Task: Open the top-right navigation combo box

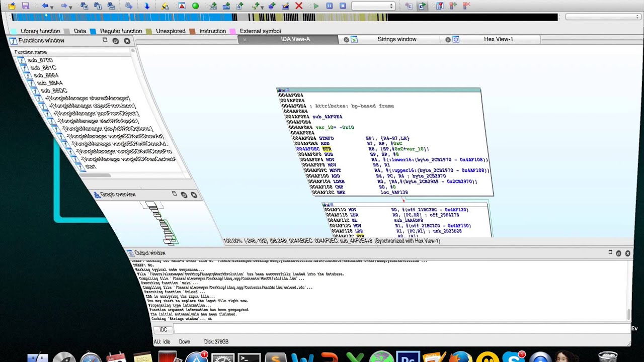Action: click(x=603, y=17)
